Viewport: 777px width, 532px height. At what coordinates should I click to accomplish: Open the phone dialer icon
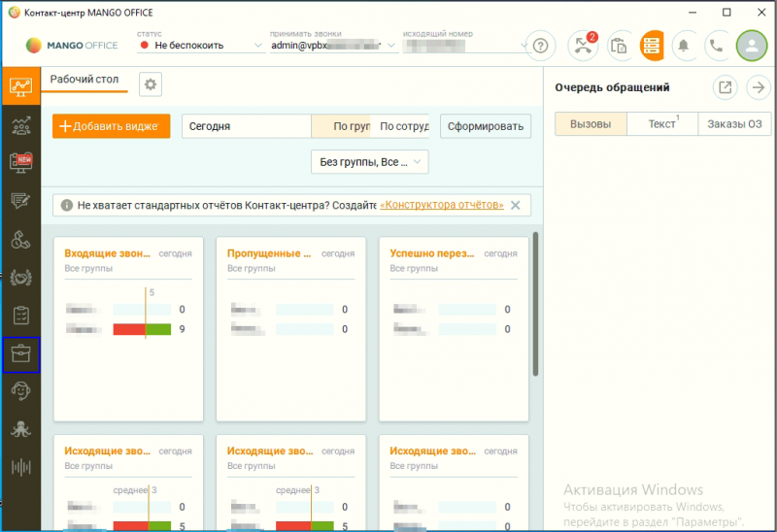tap(717, 46)
